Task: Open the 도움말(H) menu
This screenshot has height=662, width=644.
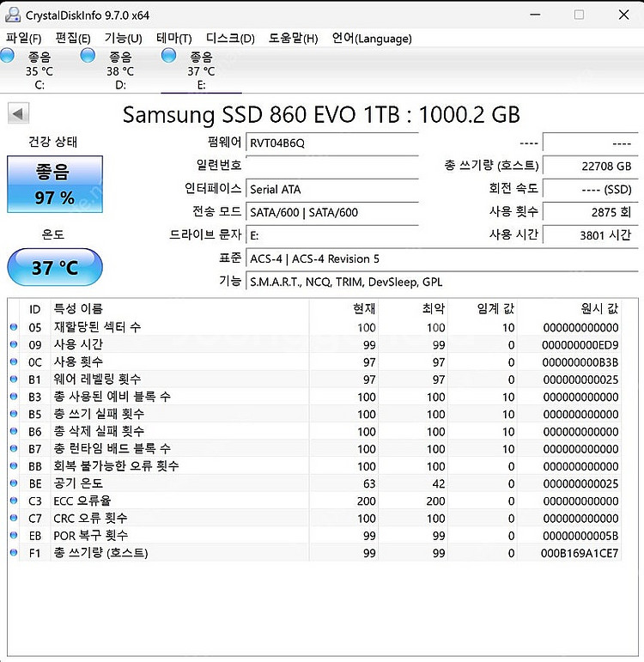Action: coord(293,39)
